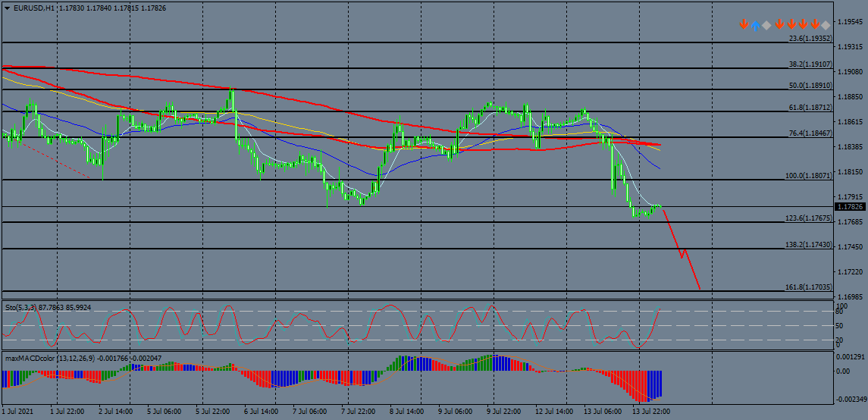Click the 100.0 (1.18071) Fibonacci label
The width and height of the screenshot is (868, 420).
pyautogui.click(x=808, y=175)
